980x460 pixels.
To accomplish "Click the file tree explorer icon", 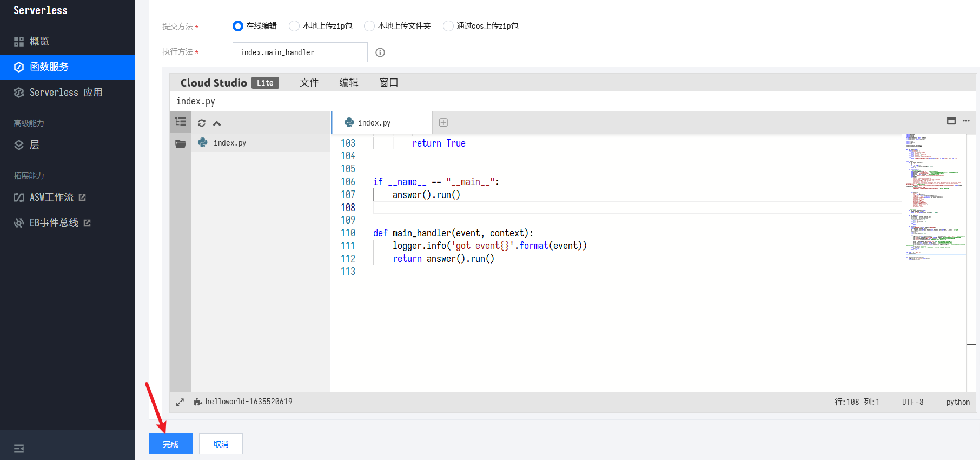I will point(181,122).
